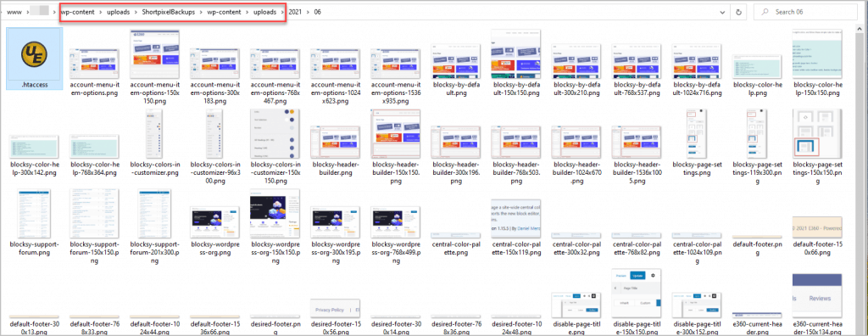Select desired-footer-150x56.png thumbnail
The image size is (868, 336).
(336, 309)
